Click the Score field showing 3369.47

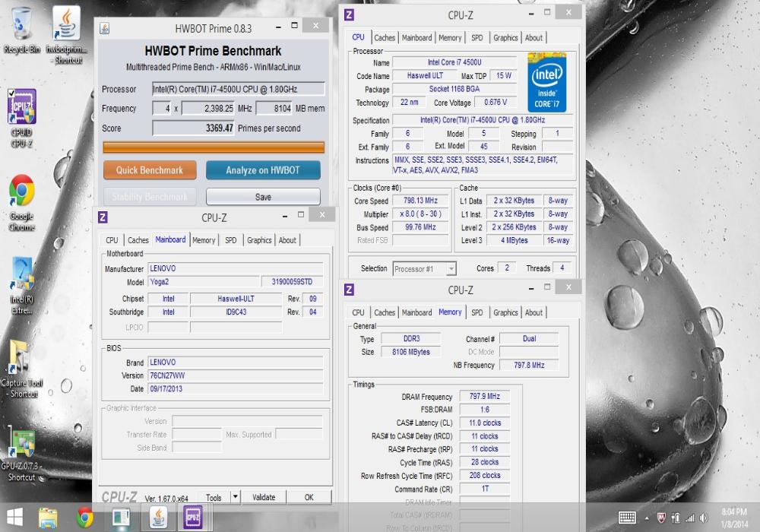(x=193, y=128)
